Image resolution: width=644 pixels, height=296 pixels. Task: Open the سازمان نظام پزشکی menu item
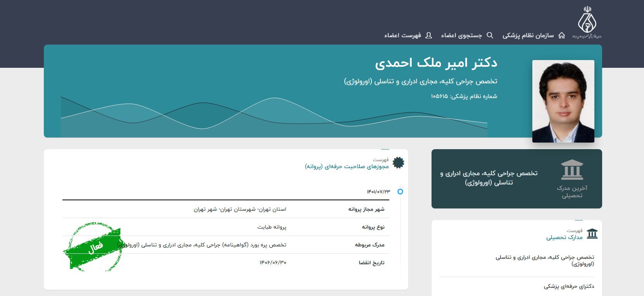(528, 35)
